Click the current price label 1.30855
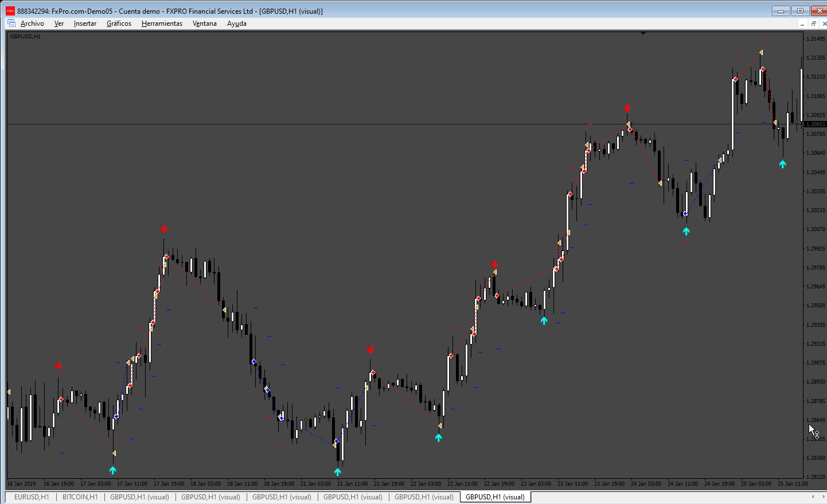Image resolution: width=827 pixels, height=504 pixels. [x=816, y=124]
